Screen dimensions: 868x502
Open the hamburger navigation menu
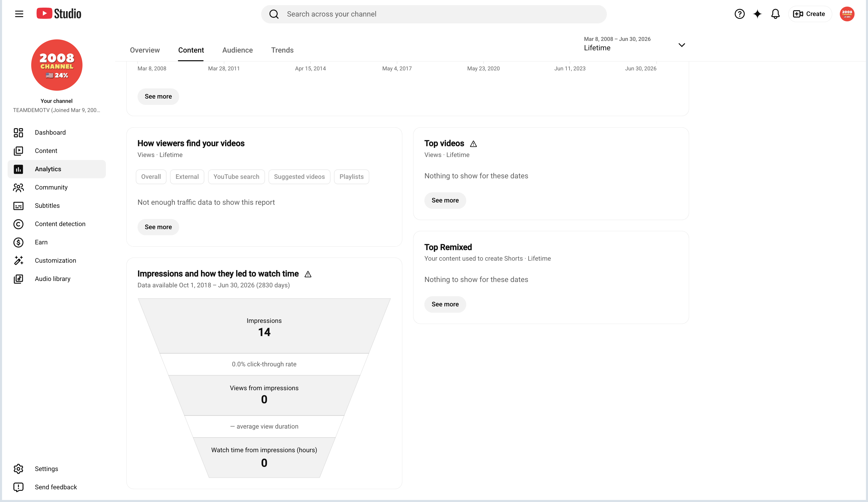tap(19, 14)
